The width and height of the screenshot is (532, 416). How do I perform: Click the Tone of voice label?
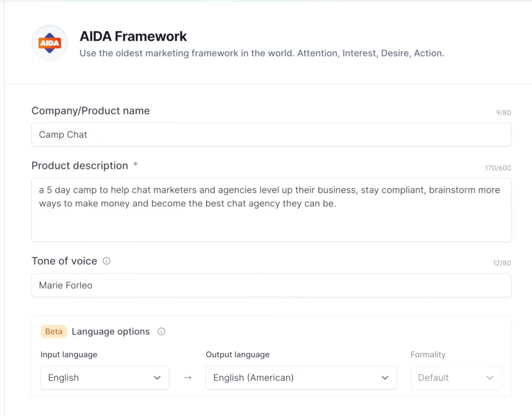pyautogui.click(x=64, y=261)
